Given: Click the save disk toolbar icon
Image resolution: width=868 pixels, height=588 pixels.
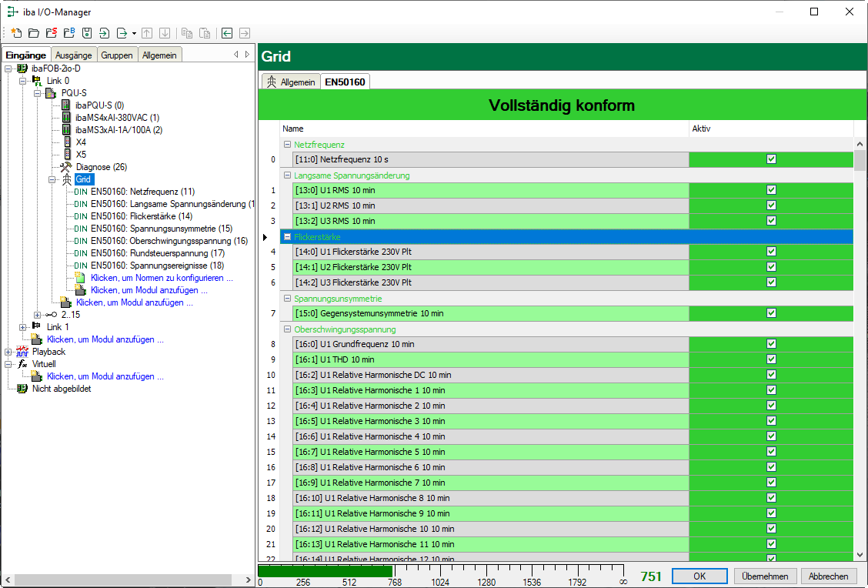Looking at the screenshot, I should click(87, 33).
